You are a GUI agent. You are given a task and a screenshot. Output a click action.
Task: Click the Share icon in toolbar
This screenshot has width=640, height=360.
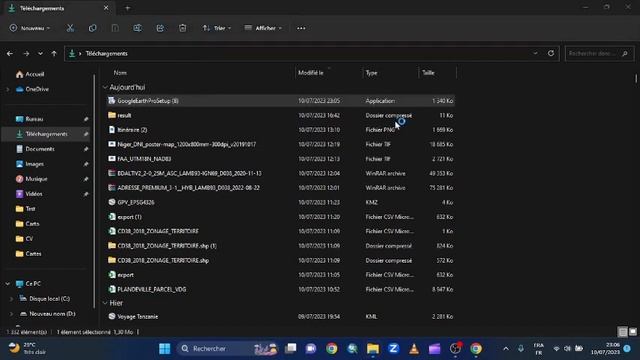pos(160,28)
